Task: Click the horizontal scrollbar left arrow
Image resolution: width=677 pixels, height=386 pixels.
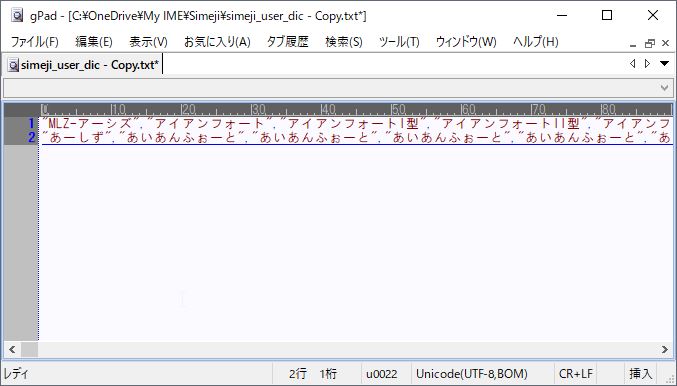Action: [12, 349]
